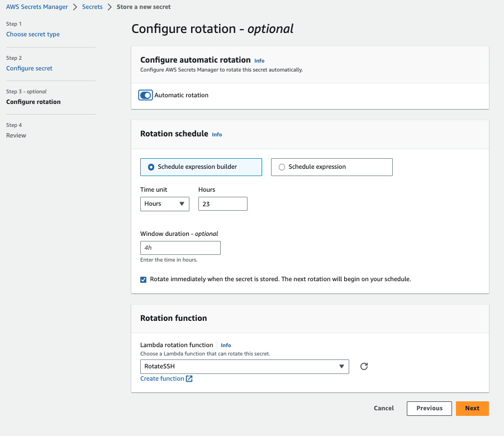
Task: Select the Schedule expression radio option
Action: click(x=282, y=167)
